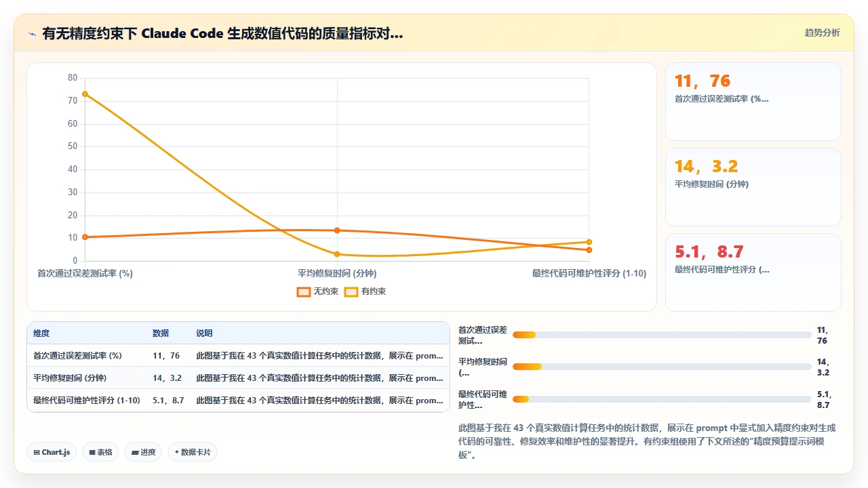Click the large 5.1，8.7 stat card value
This screenshot has width=868, height=488.
point(709,252)
